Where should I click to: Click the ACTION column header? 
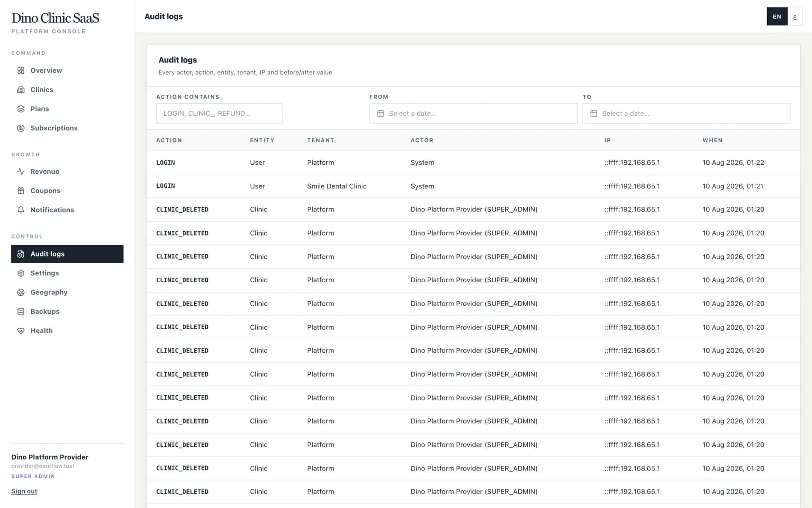tap(169, 140)
